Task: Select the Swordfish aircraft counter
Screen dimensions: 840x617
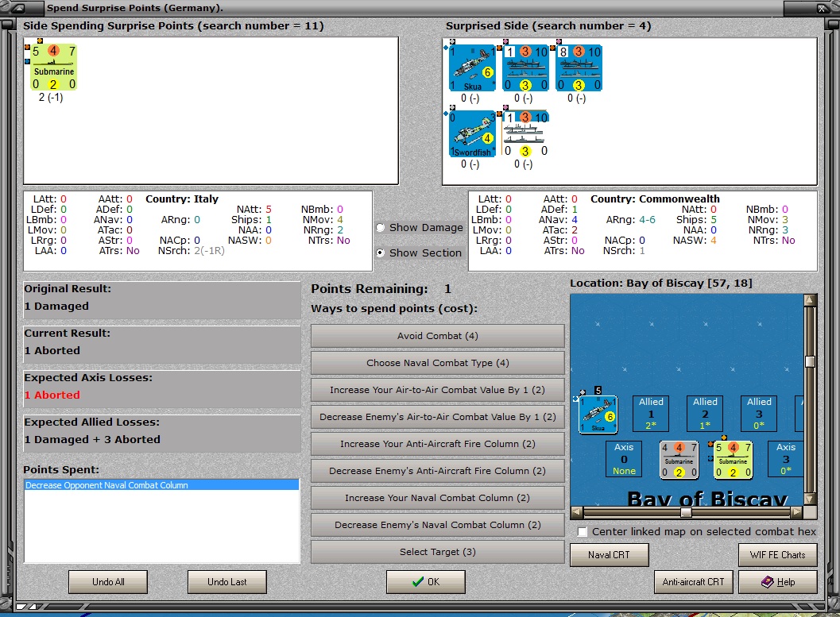Action: pyautogui.click(x=472, y=133)
